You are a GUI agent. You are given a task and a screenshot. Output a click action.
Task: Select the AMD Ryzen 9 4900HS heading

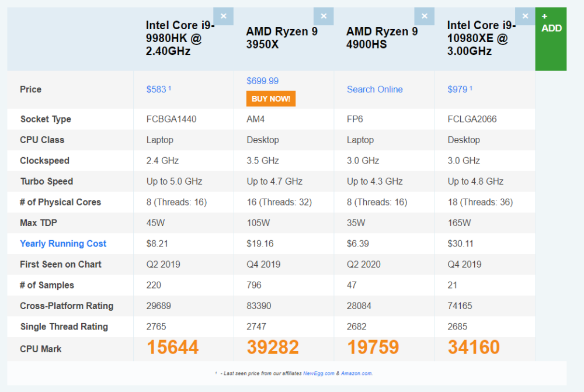(x=382, y=38)
